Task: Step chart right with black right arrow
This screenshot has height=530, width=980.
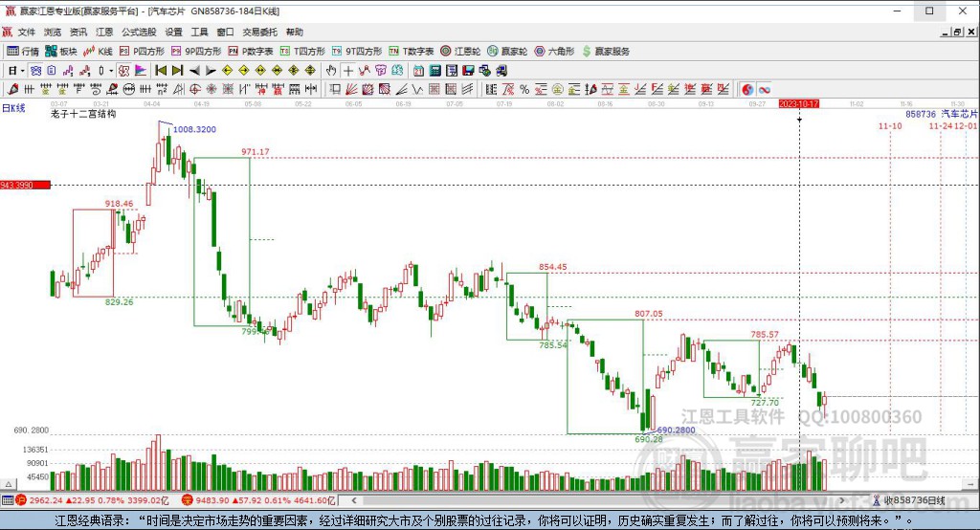Action: tap(211, 71)
